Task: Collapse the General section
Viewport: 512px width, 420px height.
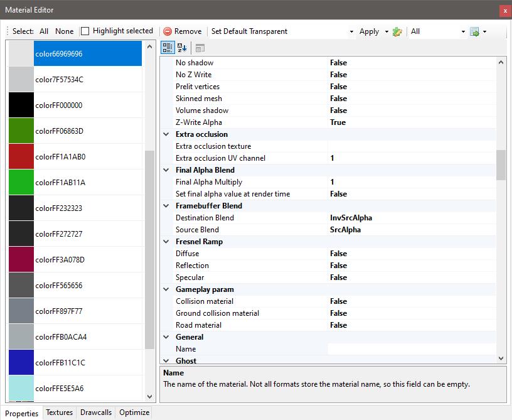Action: pyautogui.click(x=166, y=337)
